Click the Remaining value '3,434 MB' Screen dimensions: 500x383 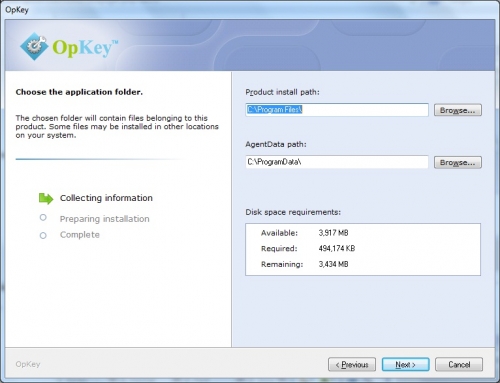(x=333, y=264)
